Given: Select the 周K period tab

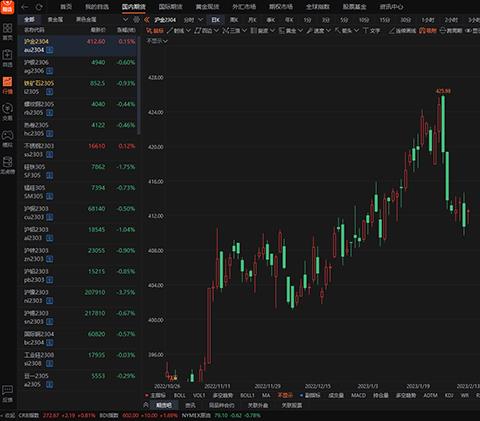Looking at the screenshot, I should [x=234, y=20].
